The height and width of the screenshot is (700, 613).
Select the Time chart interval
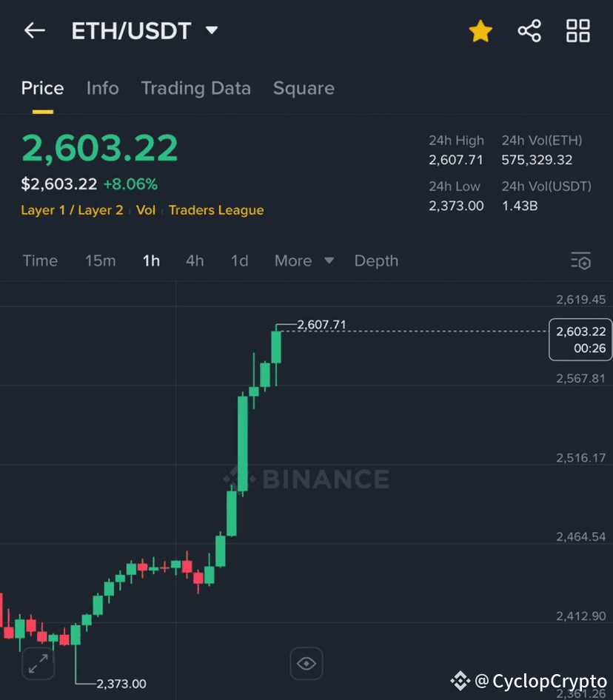click(x=40, y=260)
